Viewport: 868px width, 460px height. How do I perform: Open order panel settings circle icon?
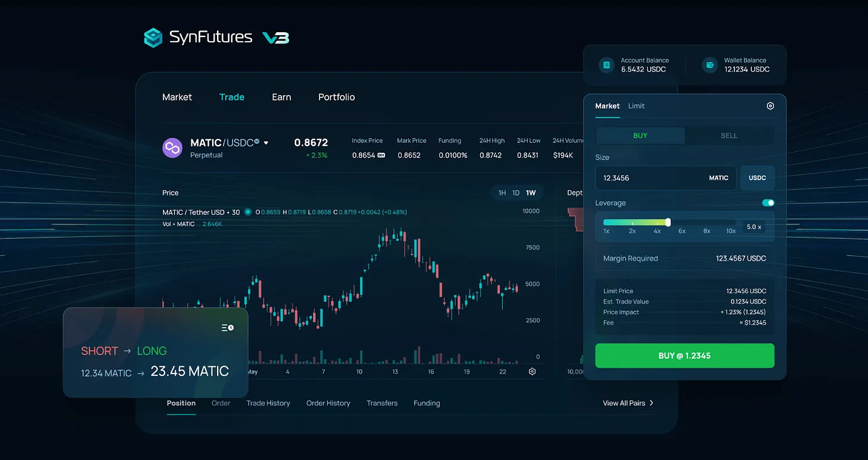(x=770, y=106)
